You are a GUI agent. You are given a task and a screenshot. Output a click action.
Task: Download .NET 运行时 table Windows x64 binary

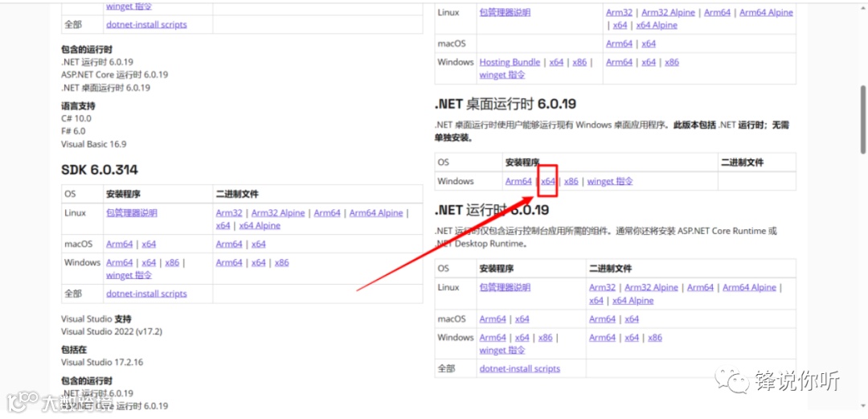[x=632, y=338]
